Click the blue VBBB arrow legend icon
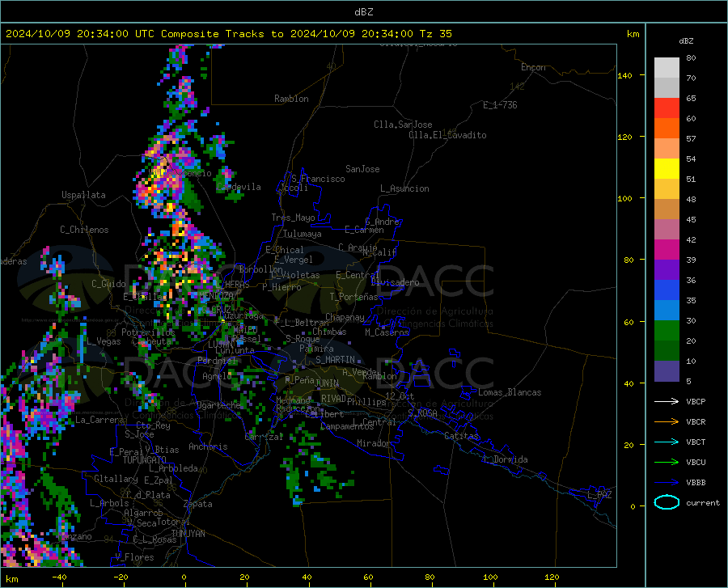Viewport: 728px width, 588px height. [x=667, y=483]
